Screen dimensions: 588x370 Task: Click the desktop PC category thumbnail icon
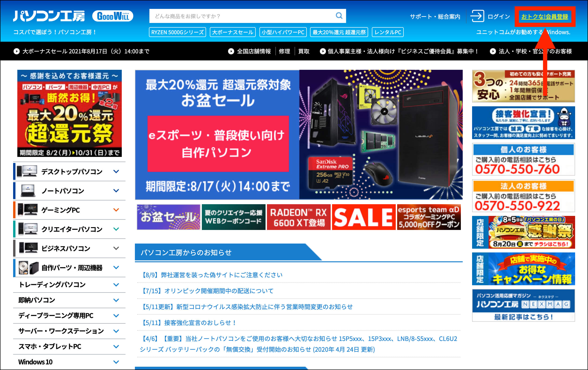pos(27,171)
